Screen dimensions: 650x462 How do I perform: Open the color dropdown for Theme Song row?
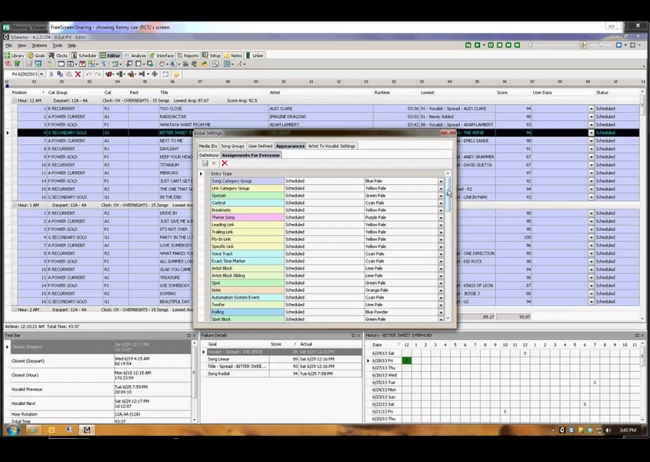tap(441, 217)
